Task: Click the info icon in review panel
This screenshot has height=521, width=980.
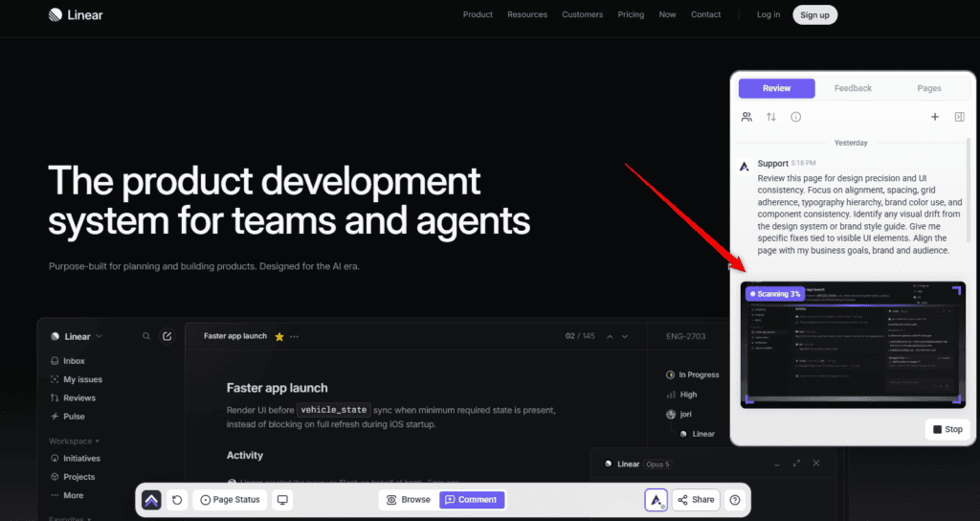Action: pyautogui.click(x=795, y=117)
